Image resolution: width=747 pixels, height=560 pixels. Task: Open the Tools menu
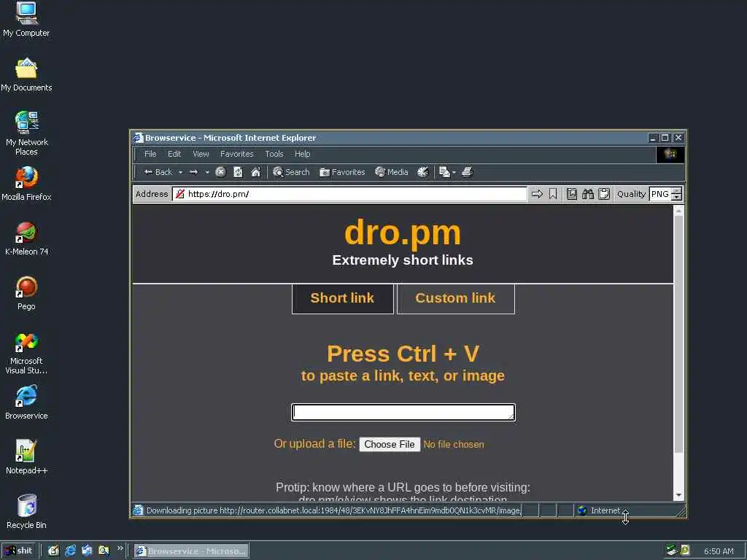coord(274,154)
